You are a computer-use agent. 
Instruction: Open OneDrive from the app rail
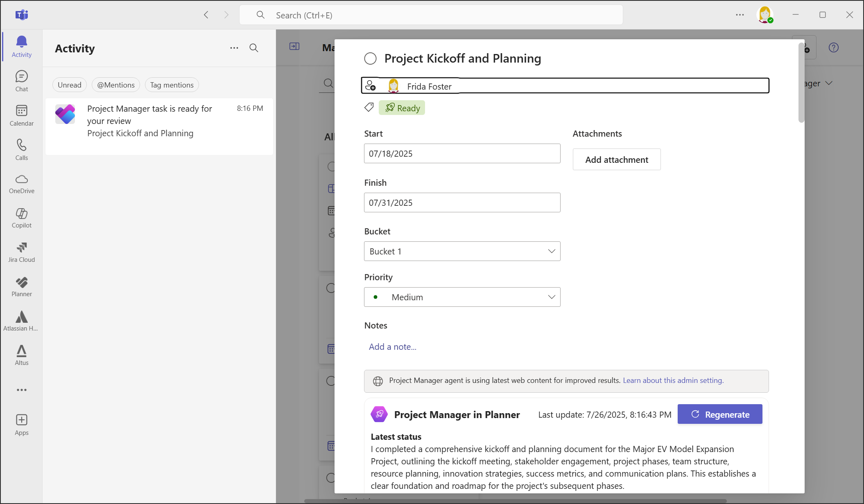pyautogui.click(x=22, y=184)
